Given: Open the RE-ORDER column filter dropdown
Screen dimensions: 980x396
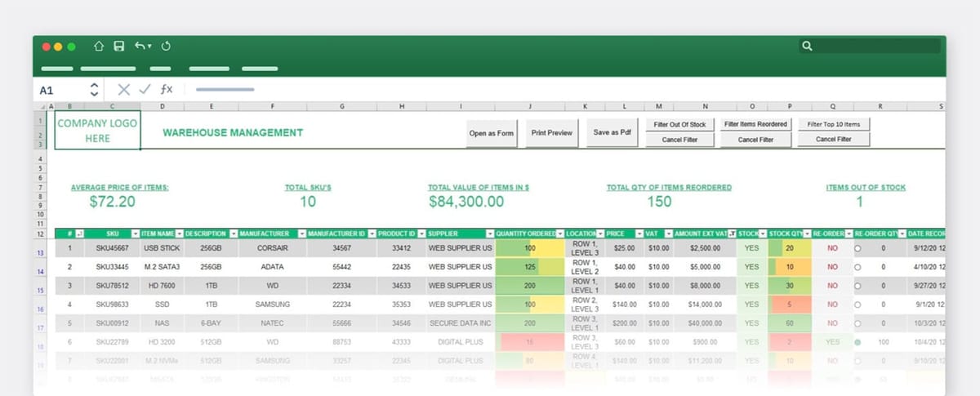Looking at the screenshot, I should click(x=849, y=234).
